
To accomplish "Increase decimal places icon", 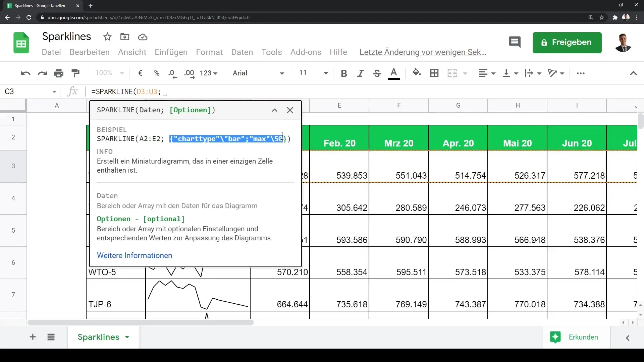I will point(190,73).
